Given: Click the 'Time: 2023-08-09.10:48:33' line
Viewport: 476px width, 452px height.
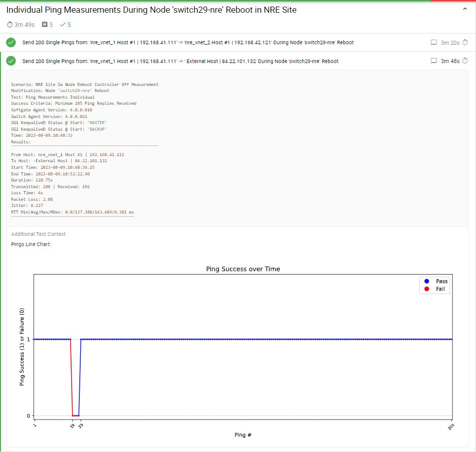Looking at the screenshot, I should [42, 135].
